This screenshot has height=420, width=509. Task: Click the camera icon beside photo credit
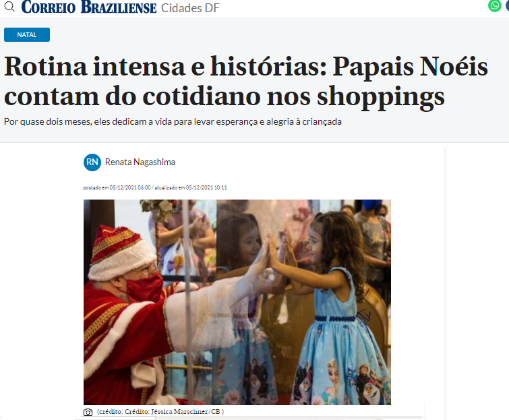[x=88, y=412]
